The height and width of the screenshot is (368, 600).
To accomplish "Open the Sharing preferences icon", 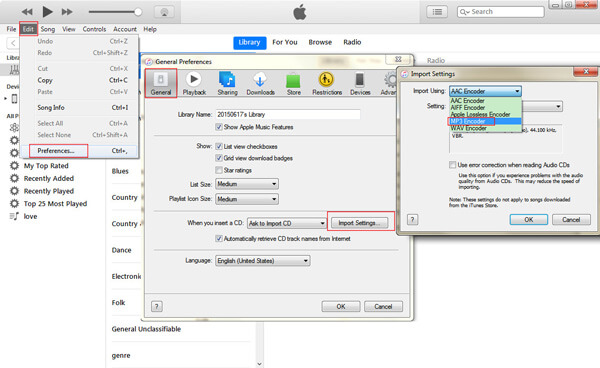I will tap(227, 83).
